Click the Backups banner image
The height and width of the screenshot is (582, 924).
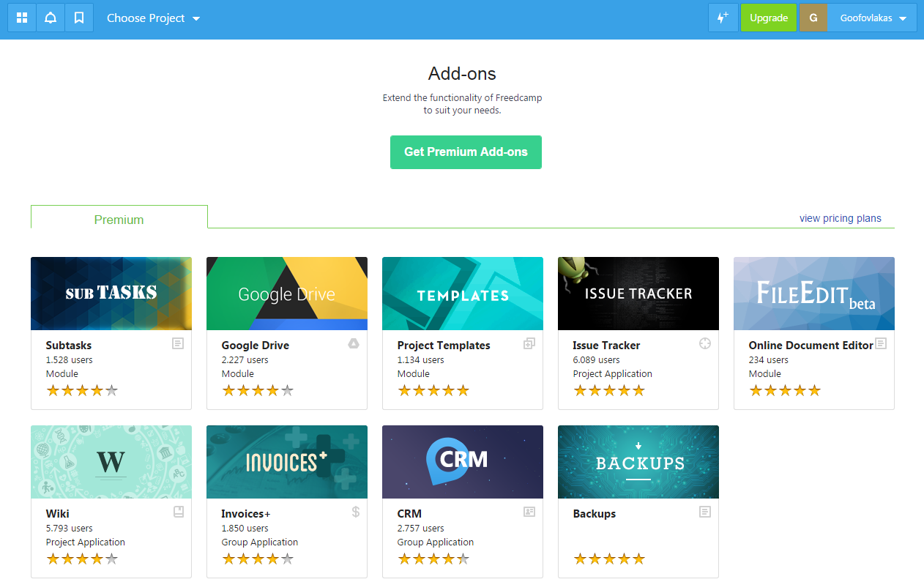point(638,462)
